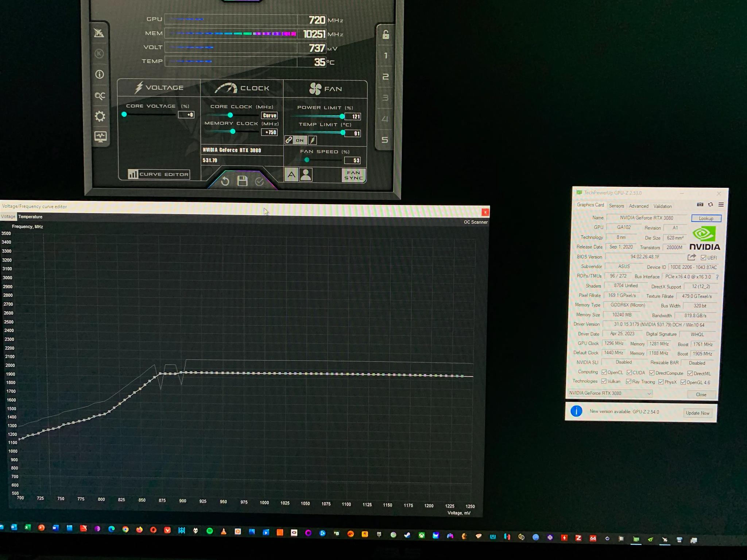Toggle auto fan speed A button

291,175
